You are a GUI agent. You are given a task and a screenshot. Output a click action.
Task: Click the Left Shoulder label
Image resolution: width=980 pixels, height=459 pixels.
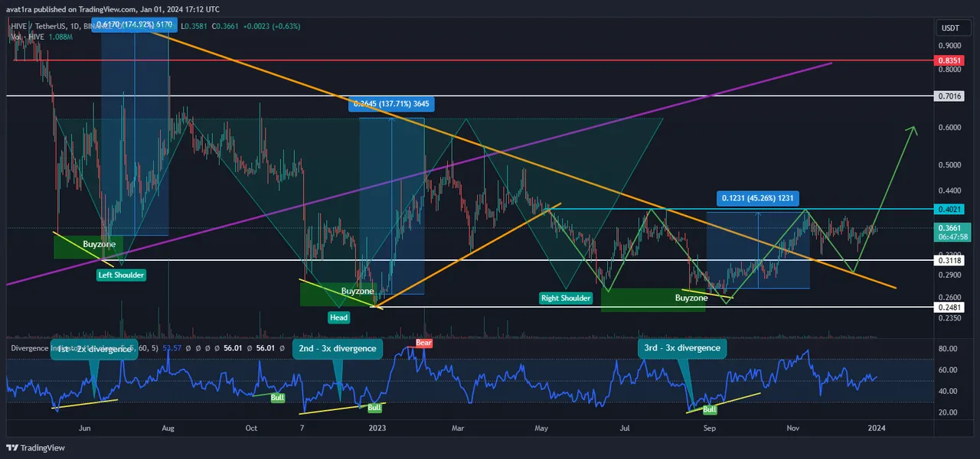[122, 274]
